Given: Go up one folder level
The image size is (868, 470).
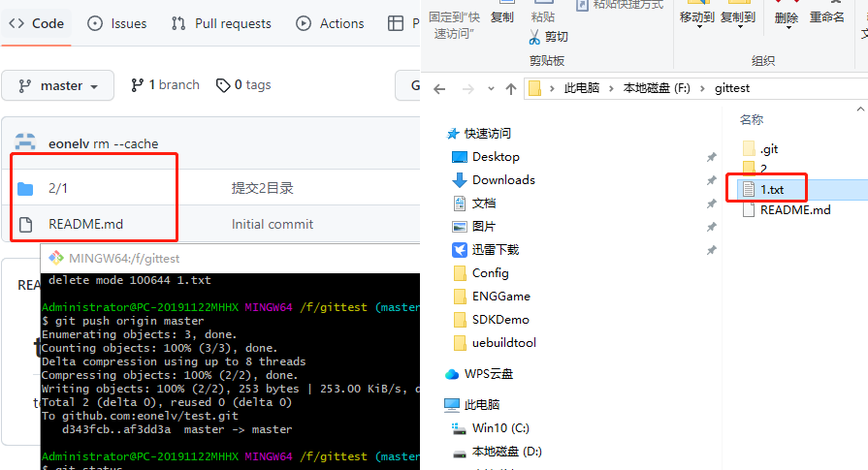Looking at the screenshot, I should [511, 88].
